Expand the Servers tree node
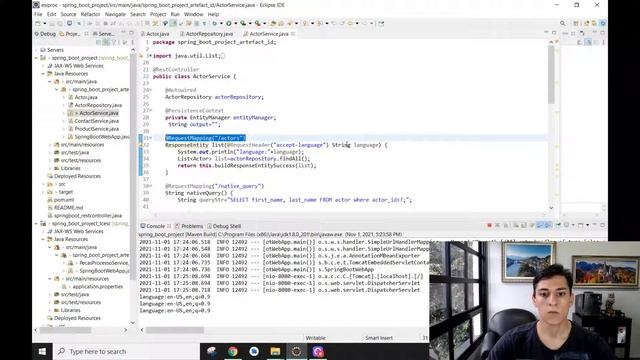The image size is (640, 360). click(x=36, y=50)
